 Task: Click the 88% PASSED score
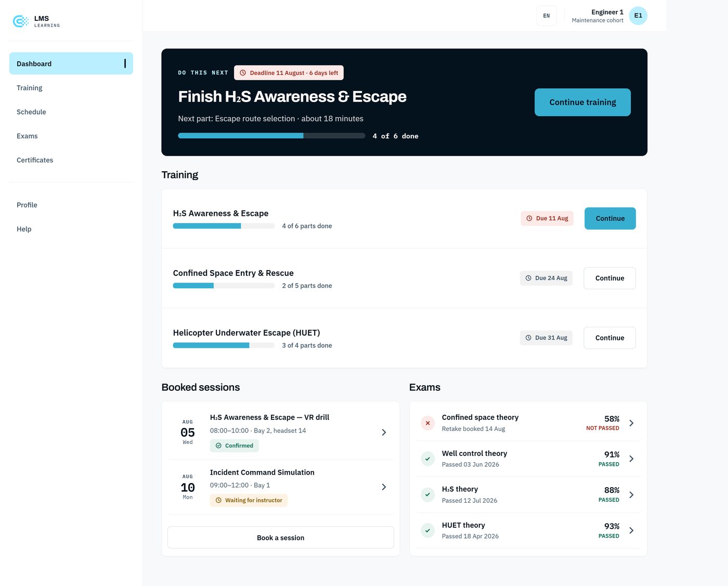point(609,494)
